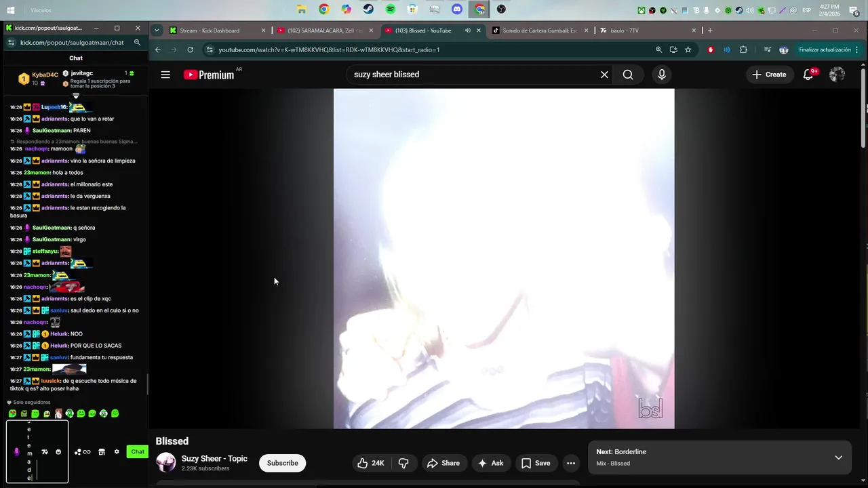868x488 pixels.
Task: Send message with green Chat button
Action: 138,452
